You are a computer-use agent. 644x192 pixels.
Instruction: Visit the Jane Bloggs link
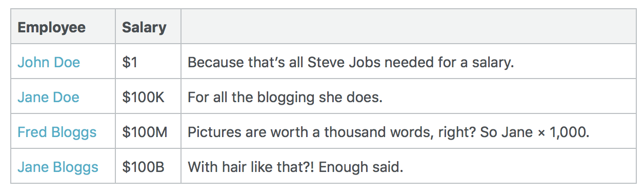pos(58,167)
